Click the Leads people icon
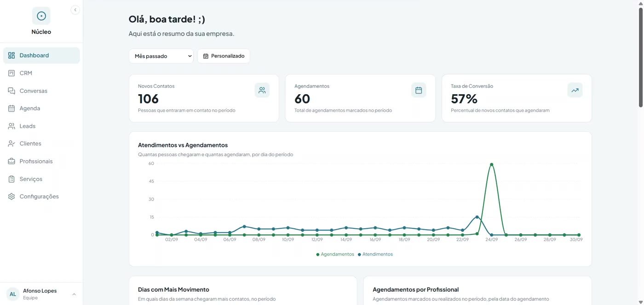The height and width of the screenshot is (305, 644). [x=11, y=126]
